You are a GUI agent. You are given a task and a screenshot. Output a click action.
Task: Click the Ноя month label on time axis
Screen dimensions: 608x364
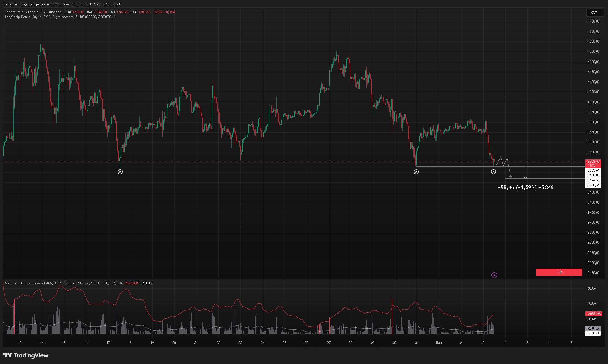439,343
